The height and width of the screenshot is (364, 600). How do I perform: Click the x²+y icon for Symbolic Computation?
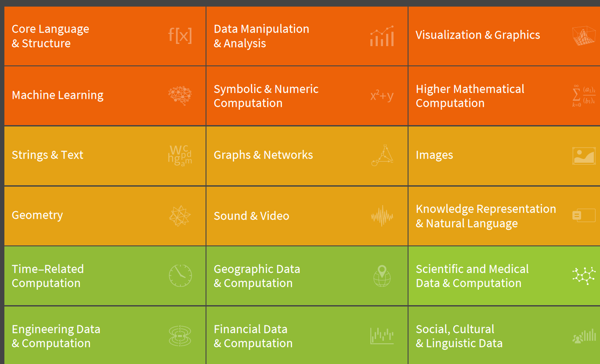pos(382,95)
